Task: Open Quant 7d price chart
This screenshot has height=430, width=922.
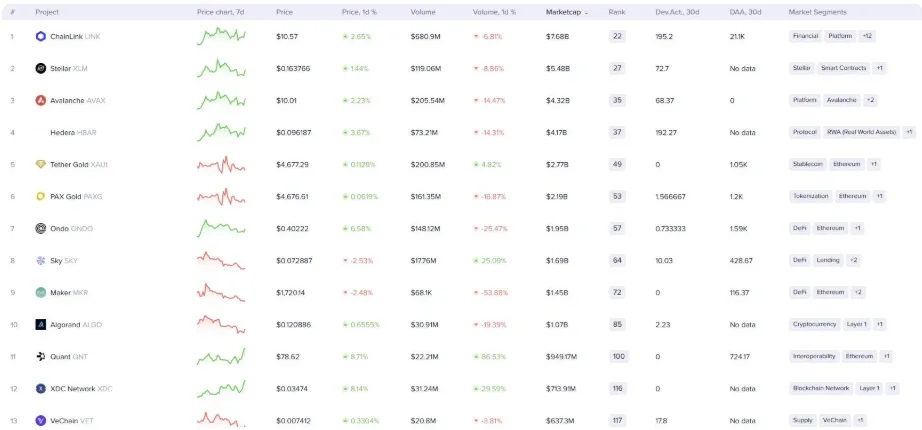Action: tap(221, 356)
